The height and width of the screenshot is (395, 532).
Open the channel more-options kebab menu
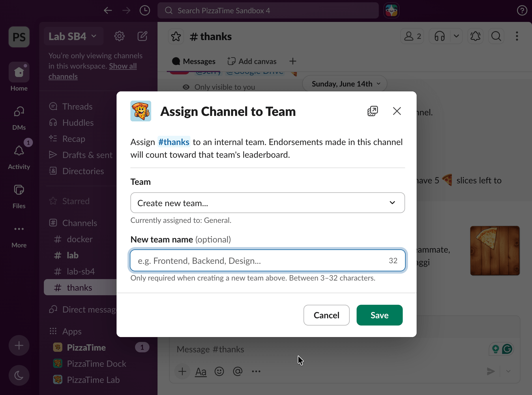[x=517, y=36]
